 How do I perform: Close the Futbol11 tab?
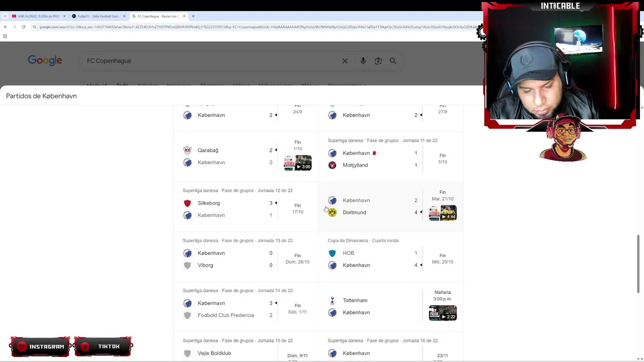[124, 16]
